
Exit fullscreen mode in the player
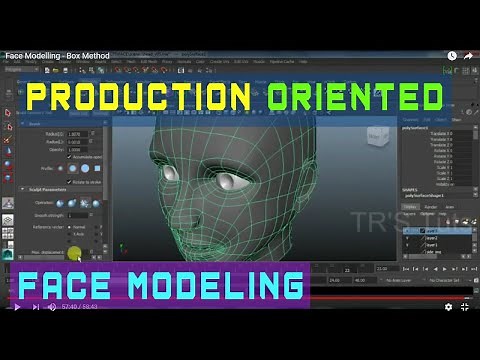click(x=465, y=307)
